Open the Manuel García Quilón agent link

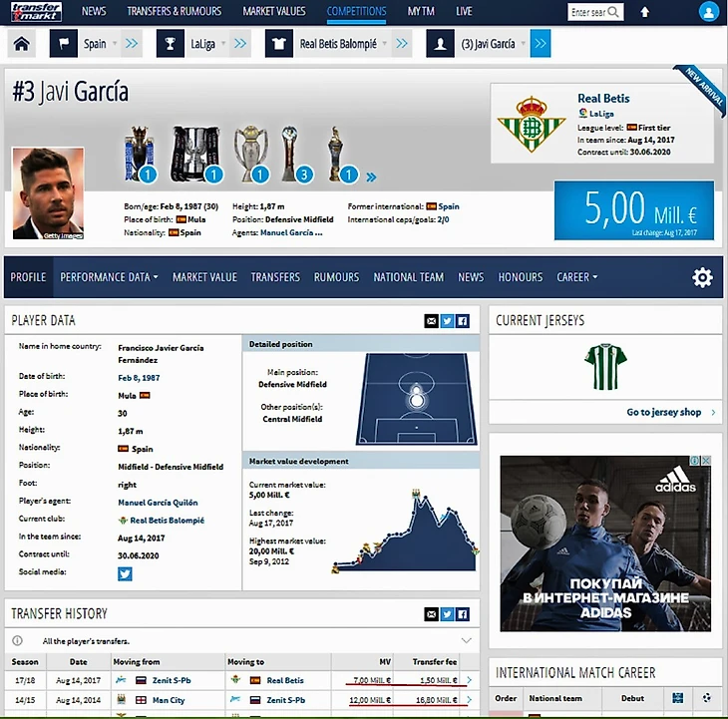coord(158,503)
